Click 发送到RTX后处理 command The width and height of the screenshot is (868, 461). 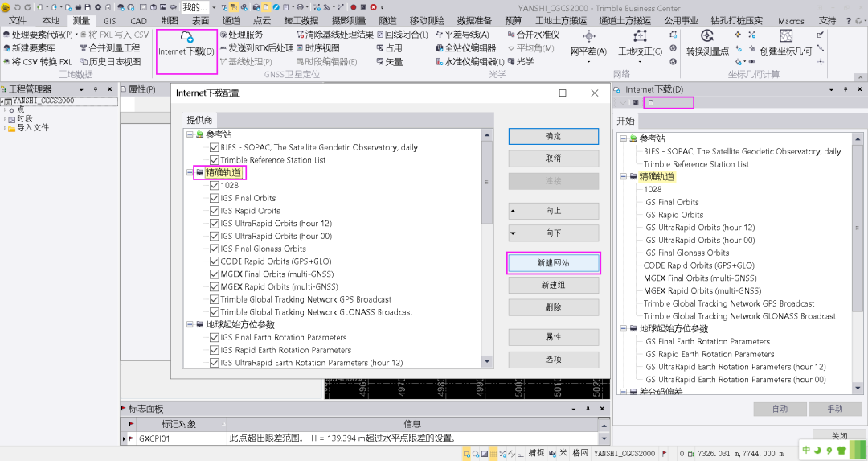click(x=256, y=48)
